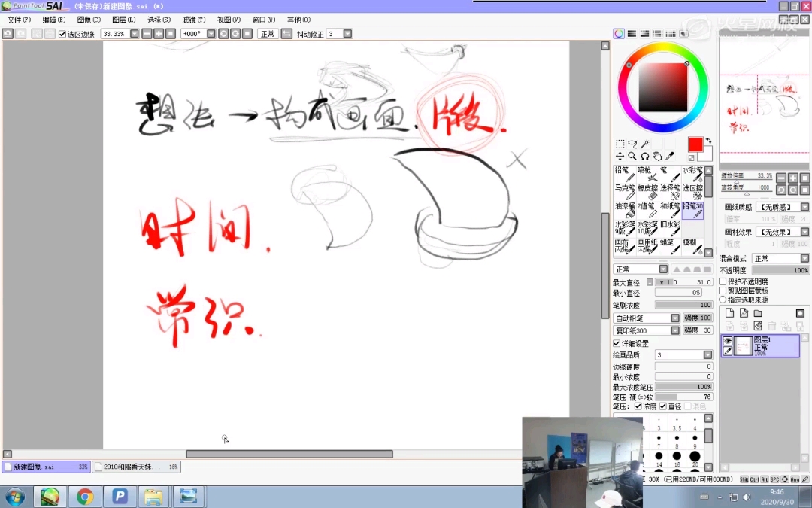Select the 2值笔 binary pen
This screenshot has width=812, height=508.
pos(647,210)
